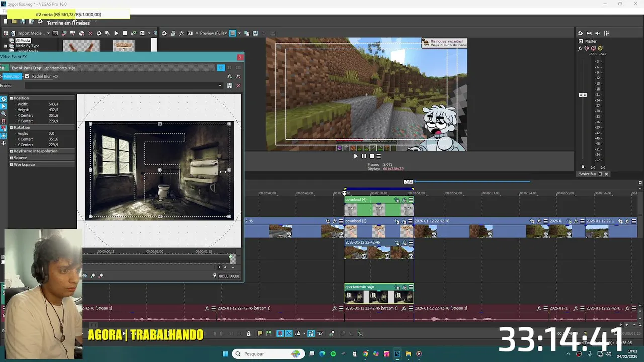The height and width of the screenshot is (362, 644).
Task: Insert region green flags icon
Action: (x=269, y=334)
